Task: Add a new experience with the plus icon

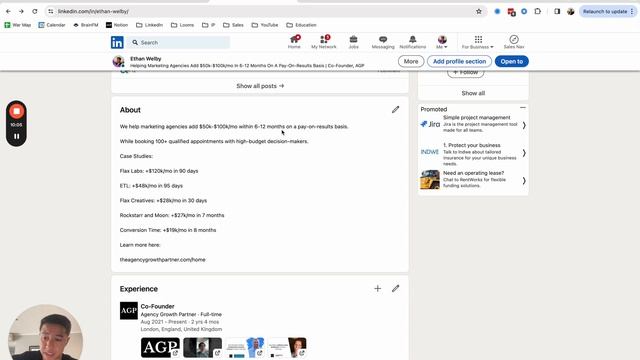Action: click(x=378, y=289)
